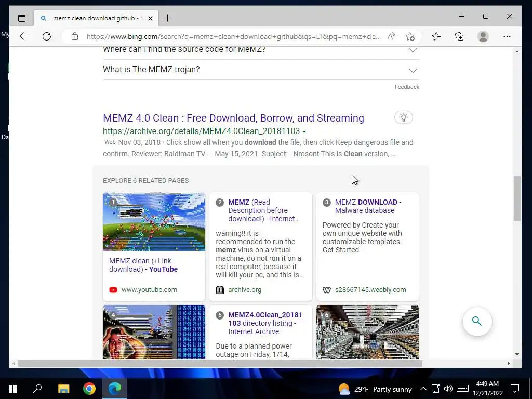Click archive.org source under card 2
Viewport: 532px width, 399px height.
[x=245, y=290]
